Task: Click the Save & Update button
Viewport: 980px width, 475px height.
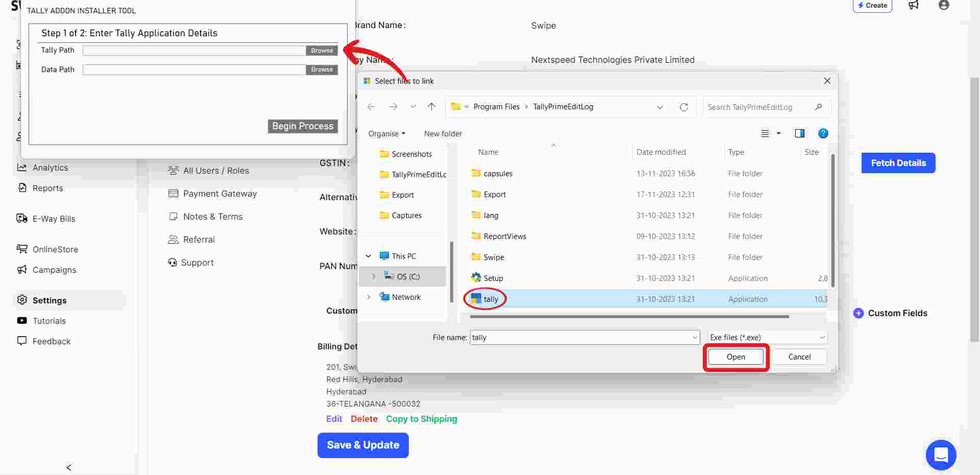Action: tap(363, 445)
